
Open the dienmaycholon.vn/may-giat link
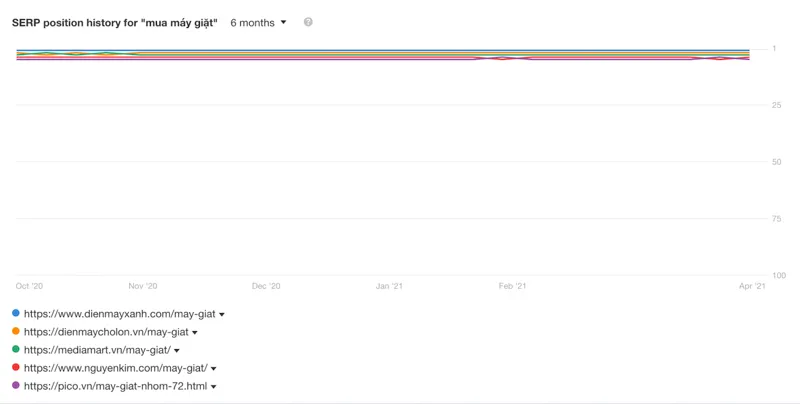coord(106,332)
